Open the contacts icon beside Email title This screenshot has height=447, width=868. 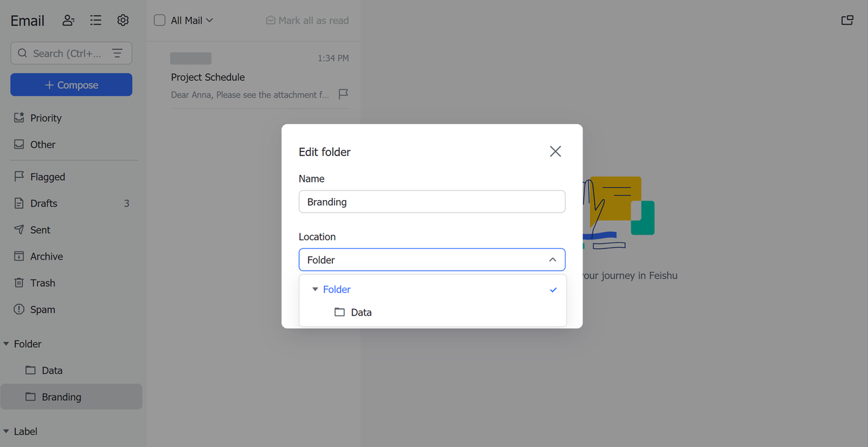click(68, 20)
